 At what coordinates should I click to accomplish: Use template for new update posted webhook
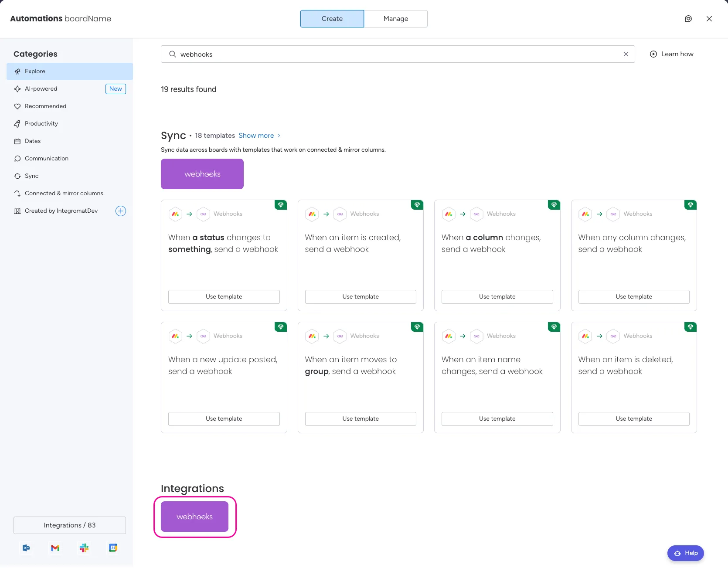coord(224,419)
